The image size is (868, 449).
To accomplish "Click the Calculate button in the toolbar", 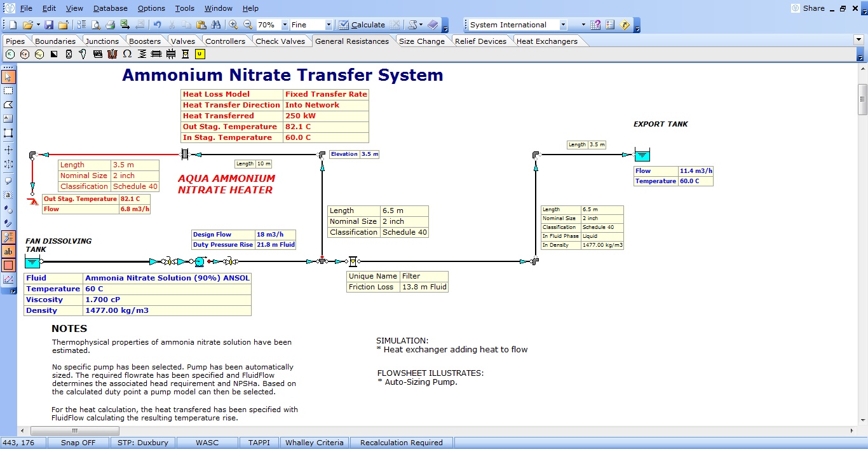I will (x=362, y=25).
